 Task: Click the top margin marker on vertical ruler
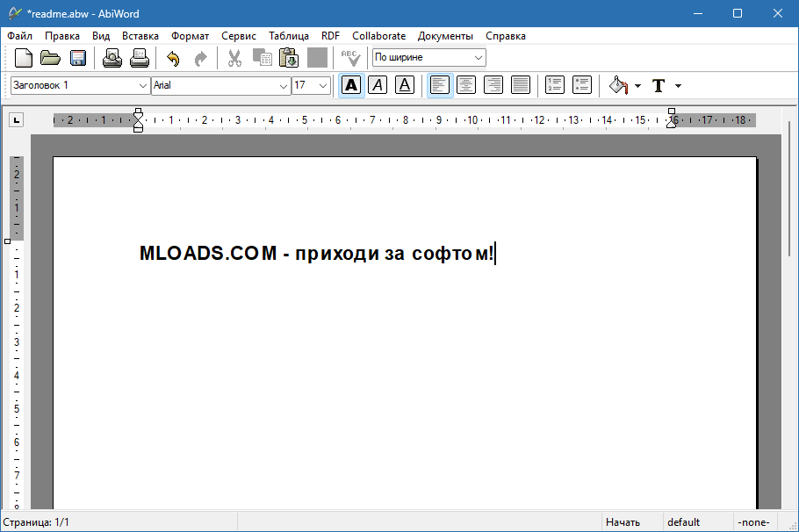[x=7, y=241]
